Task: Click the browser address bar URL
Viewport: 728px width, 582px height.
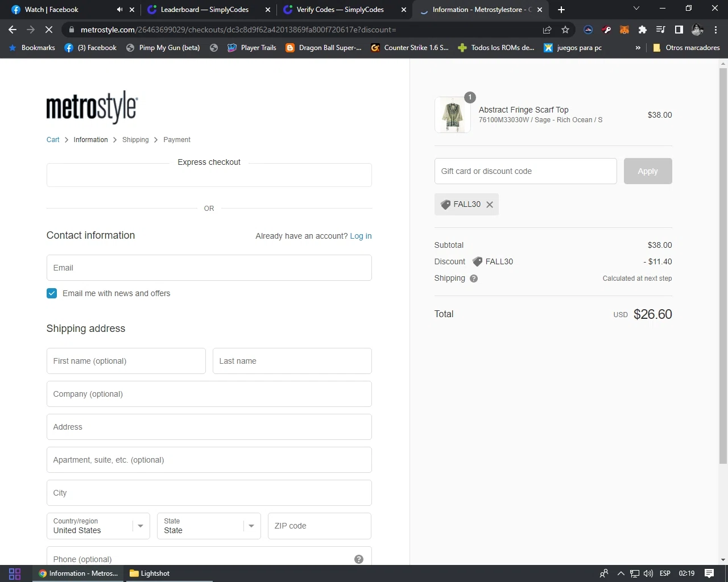Action: tap(238, 30)
